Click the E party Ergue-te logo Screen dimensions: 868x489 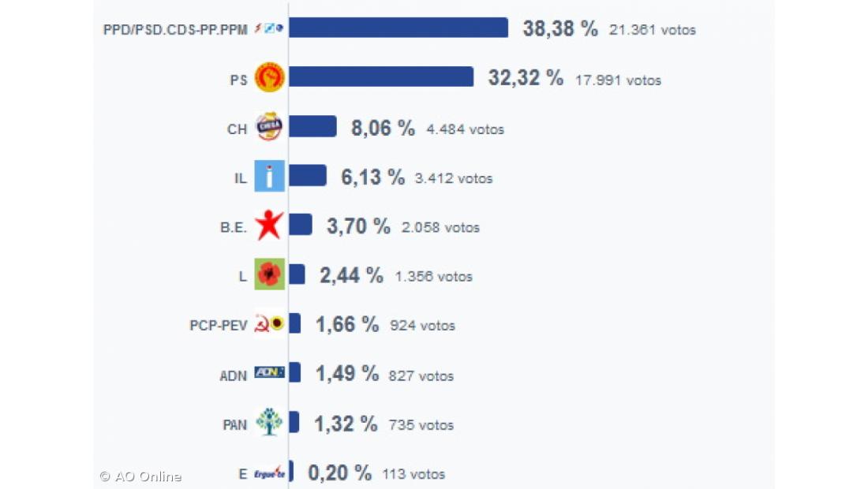click(x=269, y=472)
